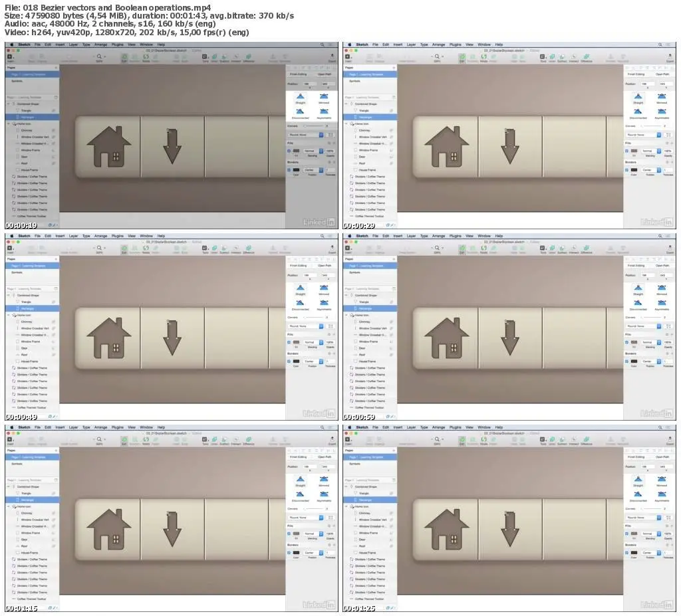The height and width of the screenshot is (616, 681).
Task: Click Subtract boolean icon in 00:00:29 frame
Action: [x=563, y=56]
